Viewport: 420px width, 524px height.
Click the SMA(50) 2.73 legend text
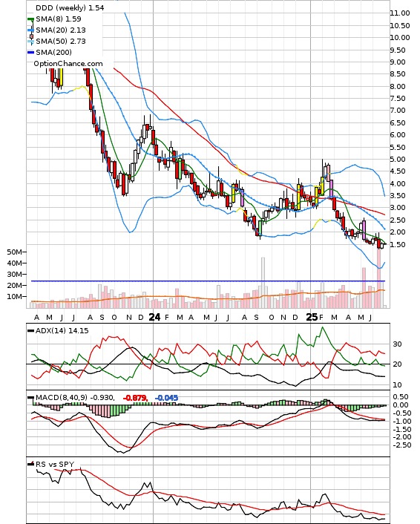(61, 41)
